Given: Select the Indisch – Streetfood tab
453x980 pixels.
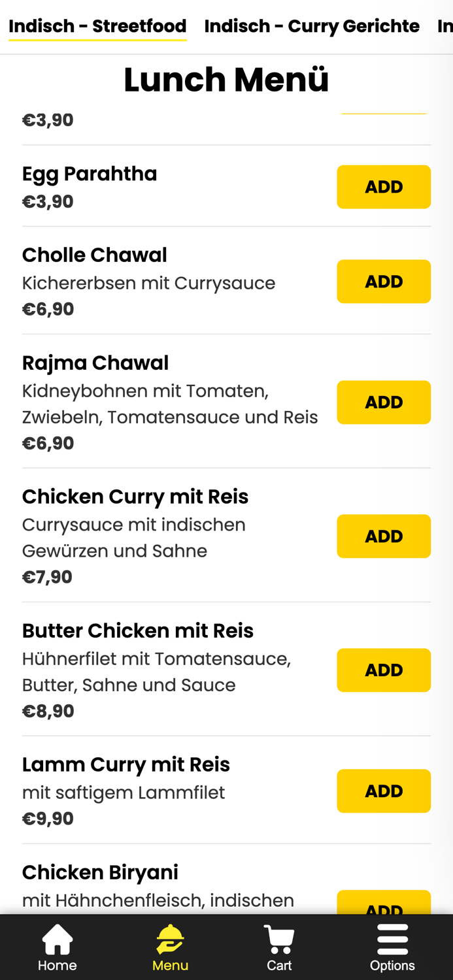Looking at the screenshot, I should click(x=97, y=26).
